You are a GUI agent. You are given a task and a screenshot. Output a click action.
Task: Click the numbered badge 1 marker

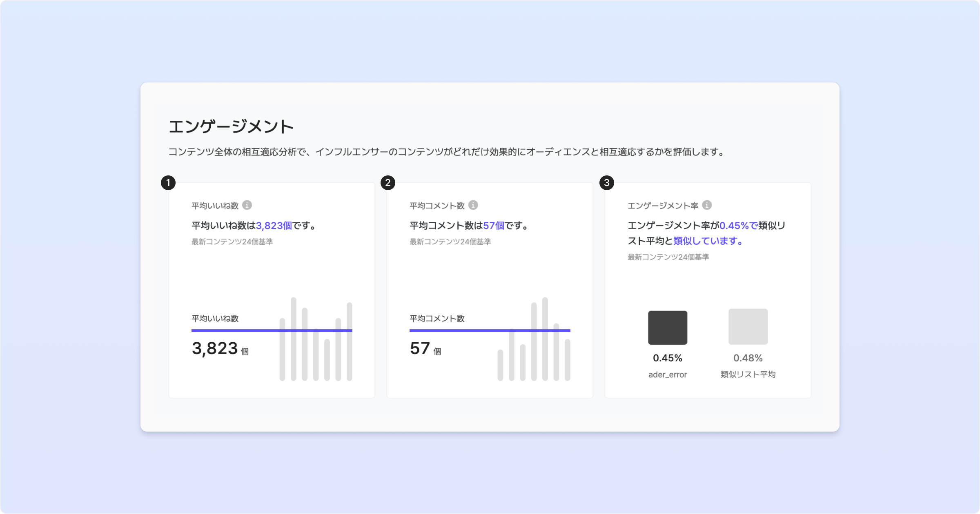(x=168, y=183)
